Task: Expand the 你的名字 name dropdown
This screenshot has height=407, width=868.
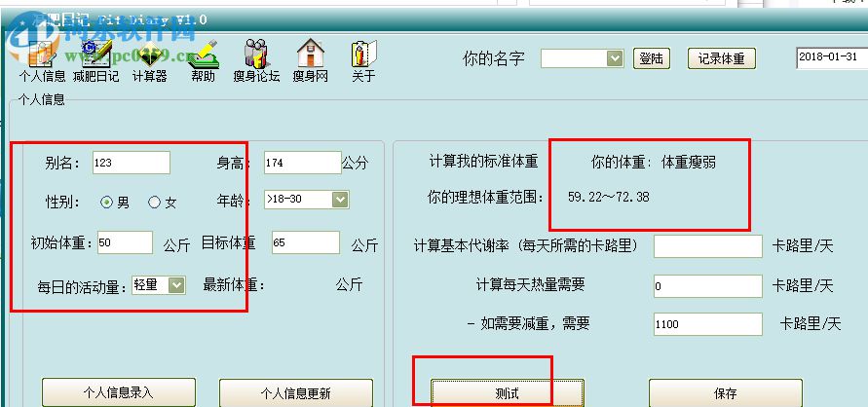Action: 615,58
